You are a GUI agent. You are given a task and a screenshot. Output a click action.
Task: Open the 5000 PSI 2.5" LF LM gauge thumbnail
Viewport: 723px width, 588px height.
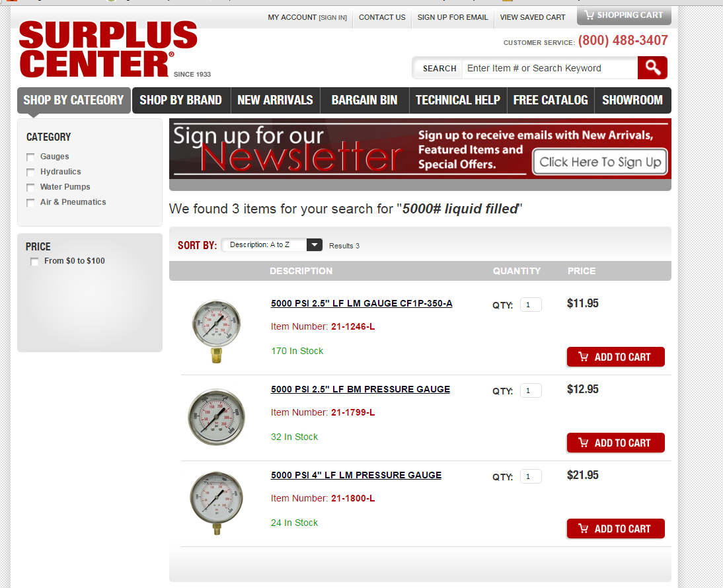pos(216,331)
